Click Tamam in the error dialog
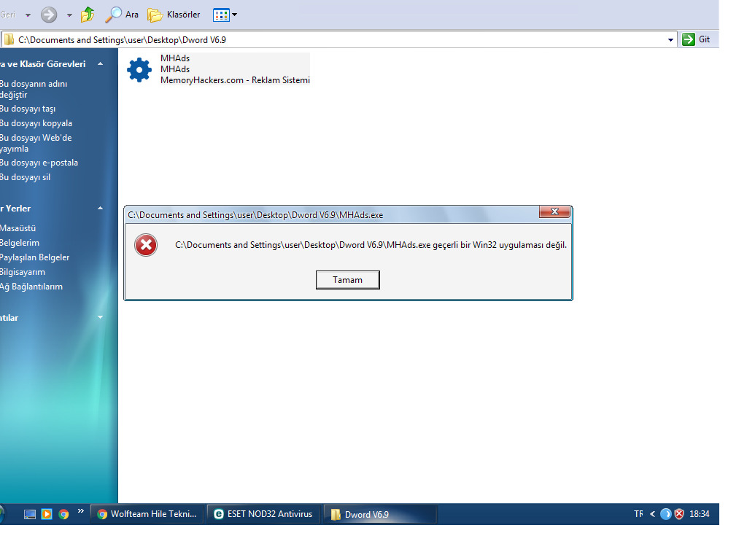The height and width of the screenshot is (560, 747). click(348, 280)
